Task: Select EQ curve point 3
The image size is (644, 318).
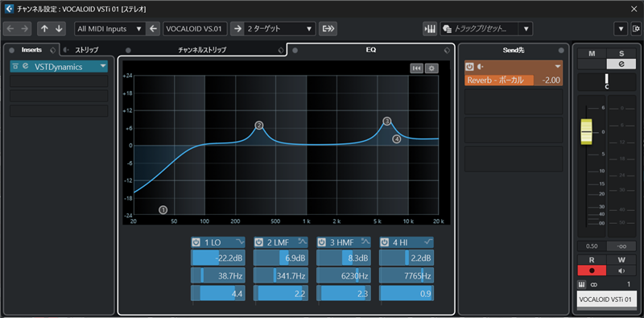Action: point(387,121)
